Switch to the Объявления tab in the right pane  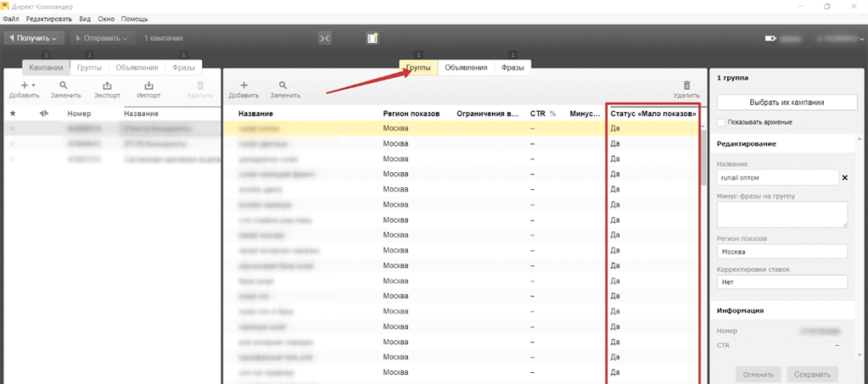pyautogui.click(x=466, y=68)
